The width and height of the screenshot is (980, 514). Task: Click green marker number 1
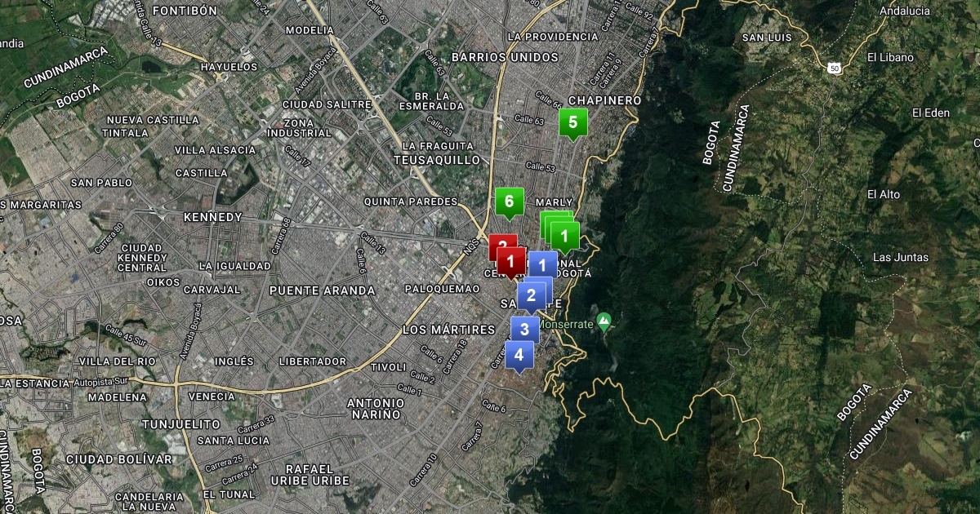(564, 237)
